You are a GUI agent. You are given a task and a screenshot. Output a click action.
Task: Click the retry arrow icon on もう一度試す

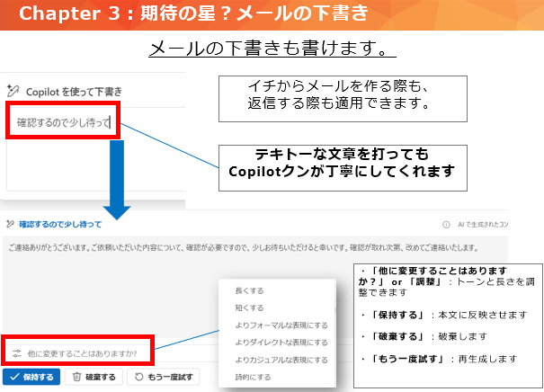[x=138, y=377]
